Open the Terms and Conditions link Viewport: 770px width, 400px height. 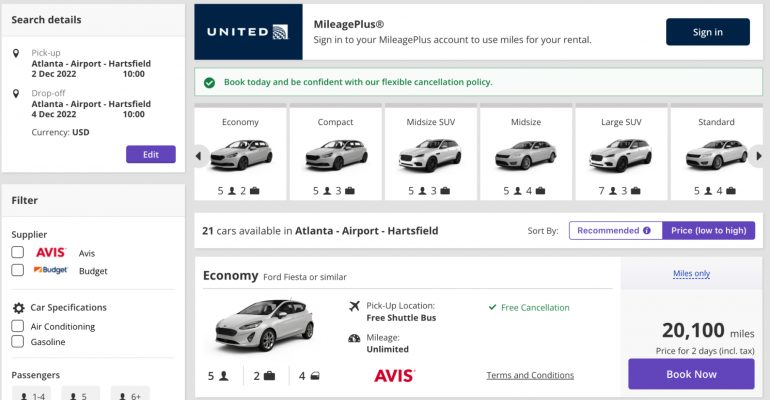click(x=530, y=375)
